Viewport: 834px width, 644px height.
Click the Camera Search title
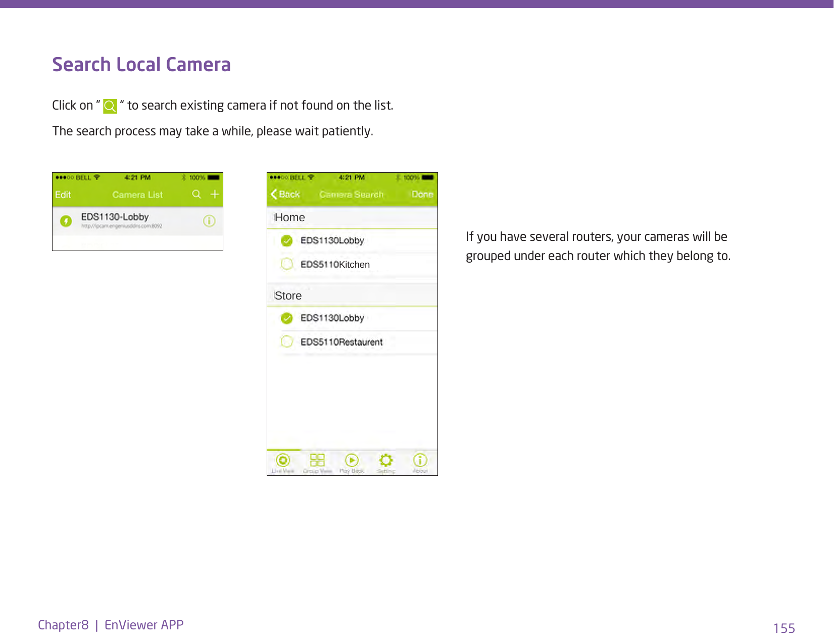click(352, 194)
